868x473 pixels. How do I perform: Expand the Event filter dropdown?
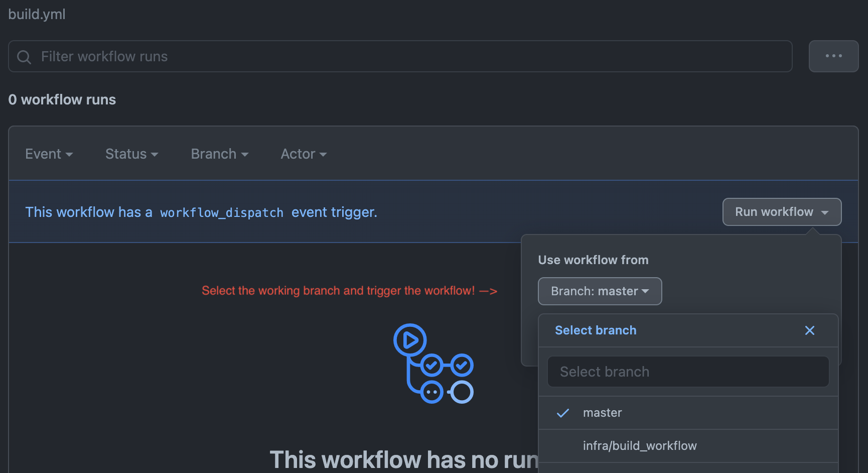[x=49, y=154]
